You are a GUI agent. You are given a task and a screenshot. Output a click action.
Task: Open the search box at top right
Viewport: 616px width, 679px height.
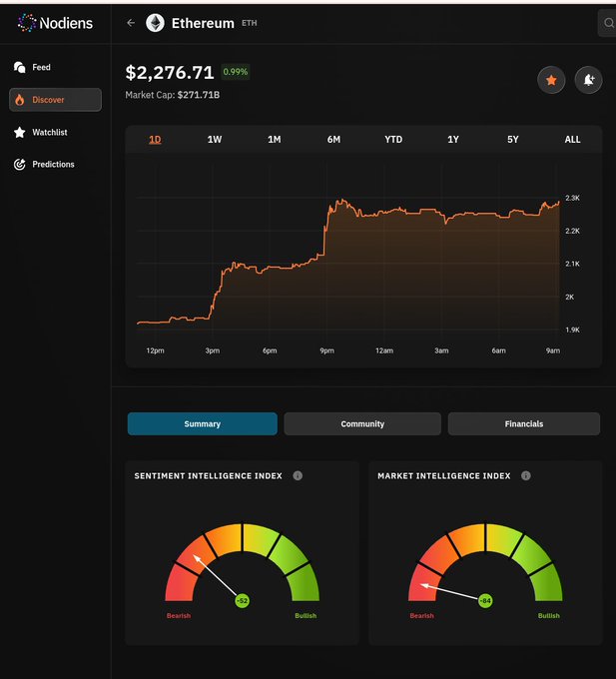point(608,23)
